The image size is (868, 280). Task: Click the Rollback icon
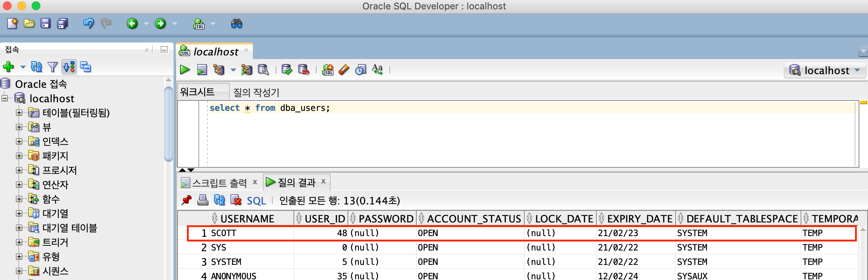click(x=304, y=69)
